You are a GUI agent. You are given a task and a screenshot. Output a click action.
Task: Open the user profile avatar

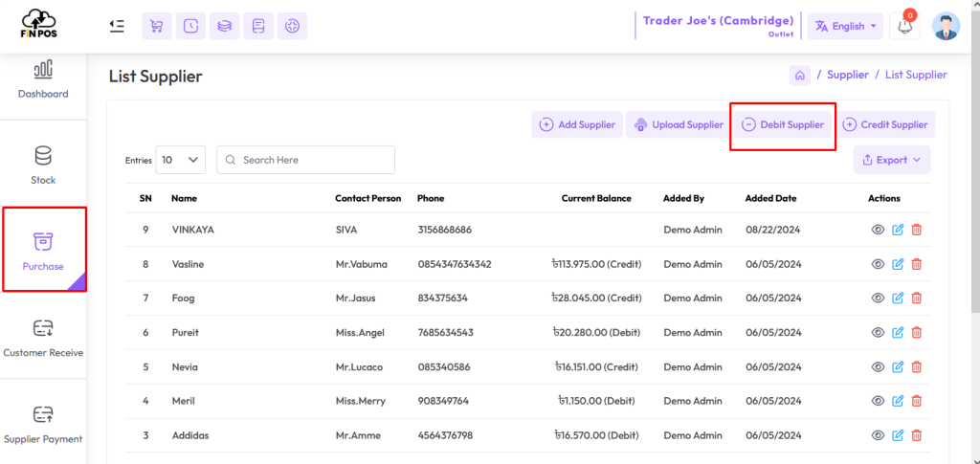tap(946, 26)
